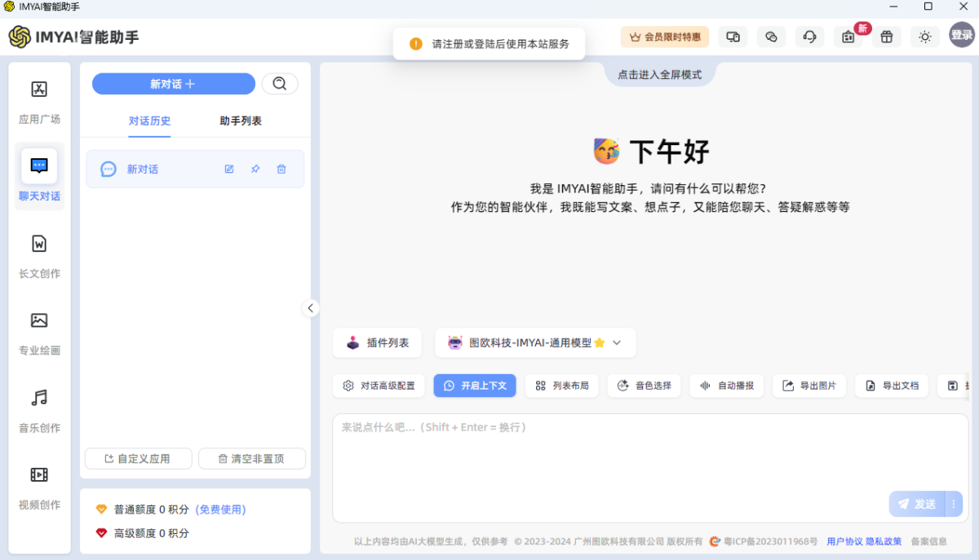Open the 用户协议 user agreement link
The image size is (979, 560).
pos(844,541)
